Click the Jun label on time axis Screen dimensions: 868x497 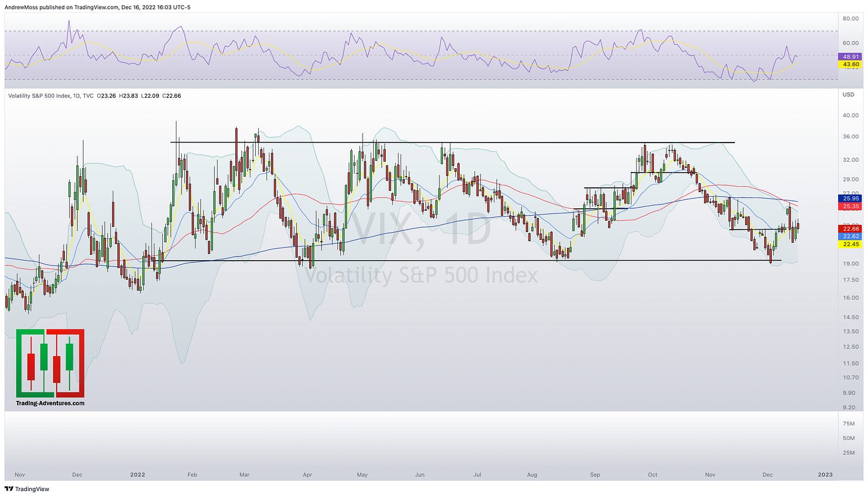(420, 475)
